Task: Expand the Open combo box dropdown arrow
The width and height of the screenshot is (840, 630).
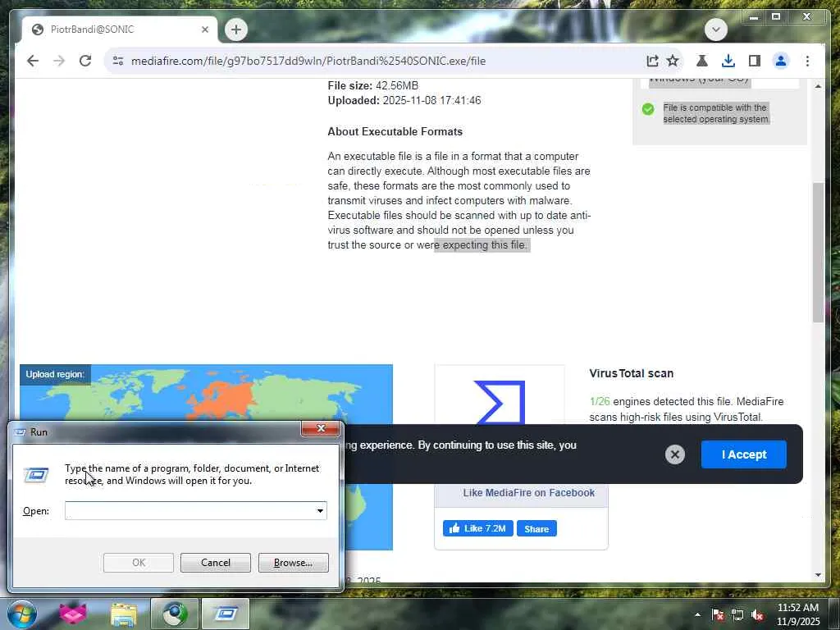Action: click(320, 510)
